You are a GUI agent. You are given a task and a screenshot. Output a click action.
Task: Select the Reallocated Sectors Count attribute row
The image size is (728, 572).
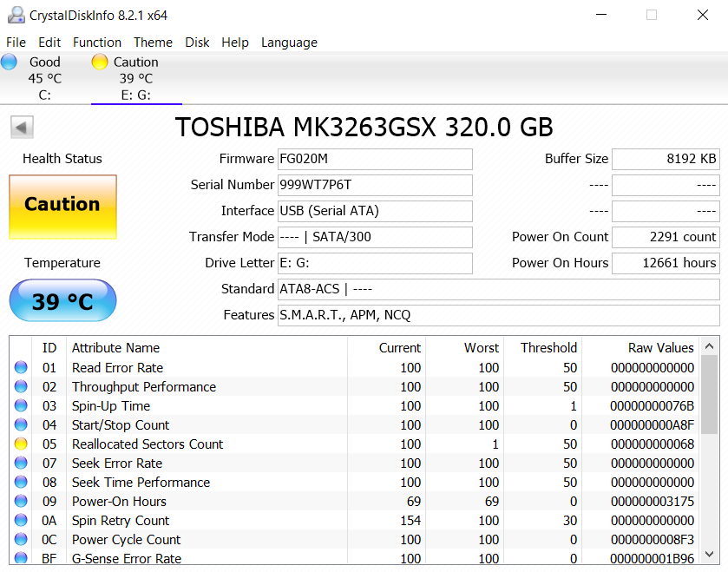click(x=355, y=444)
